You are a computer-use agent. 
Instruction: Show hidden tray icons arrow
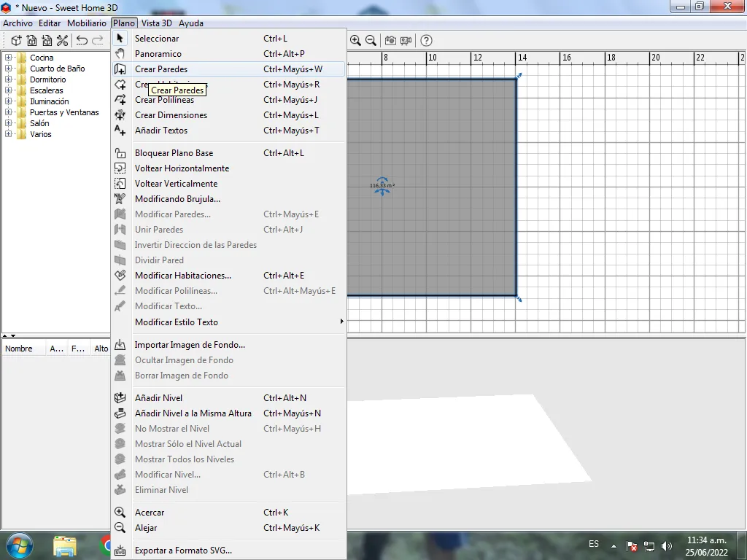click(x=614, y=546)
